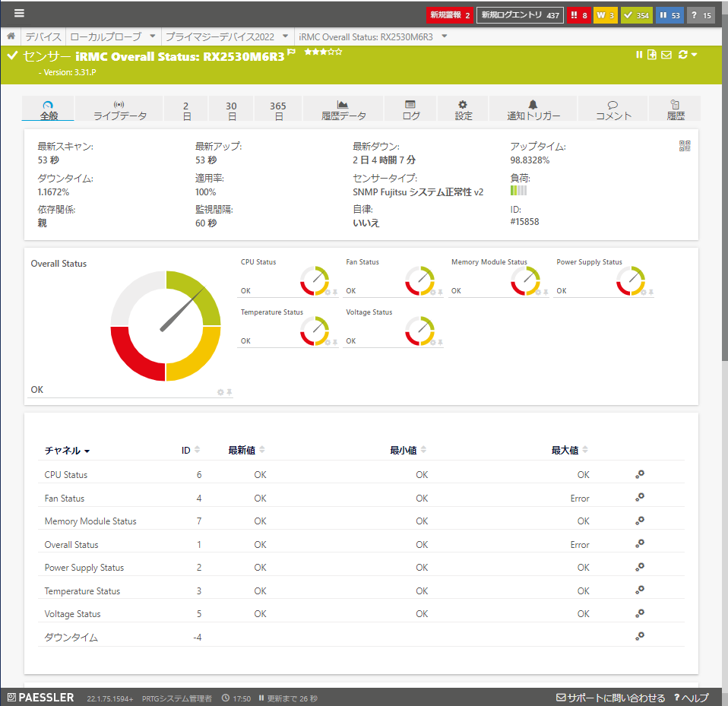Image resolution: width=728 pixels, height=706 pixels.
Task: Open the ヘルプ link in footer
Action: click(692, 698)
